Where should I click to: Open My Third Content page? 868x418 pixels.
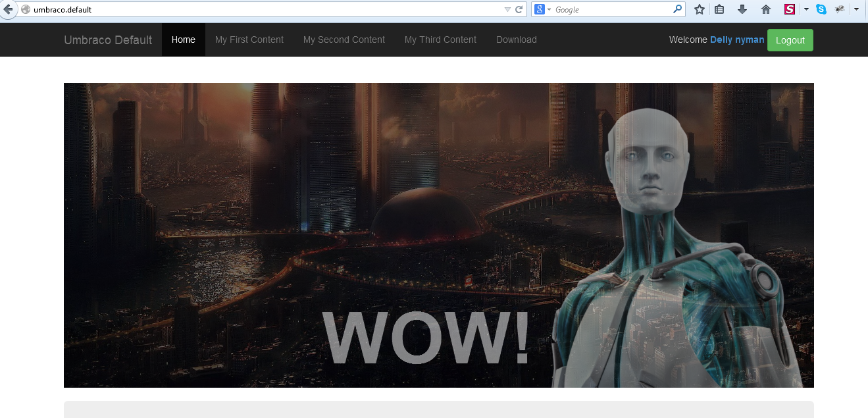click(440, 39)
